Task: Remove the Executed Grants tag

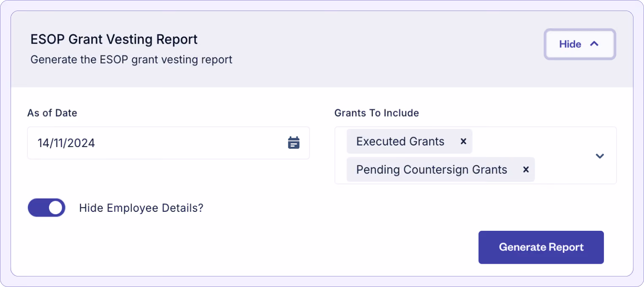Action: tap(463, 141)
